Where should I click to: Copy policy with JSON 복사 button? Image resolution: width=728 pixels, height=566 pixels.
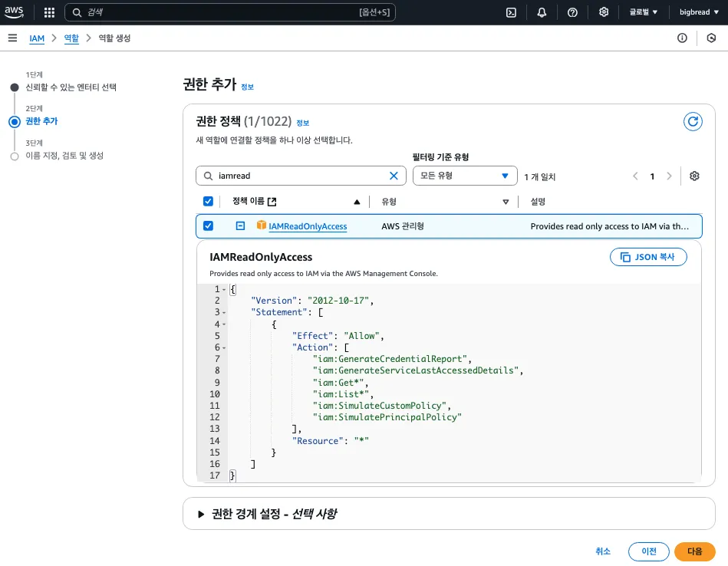[648, 257]
